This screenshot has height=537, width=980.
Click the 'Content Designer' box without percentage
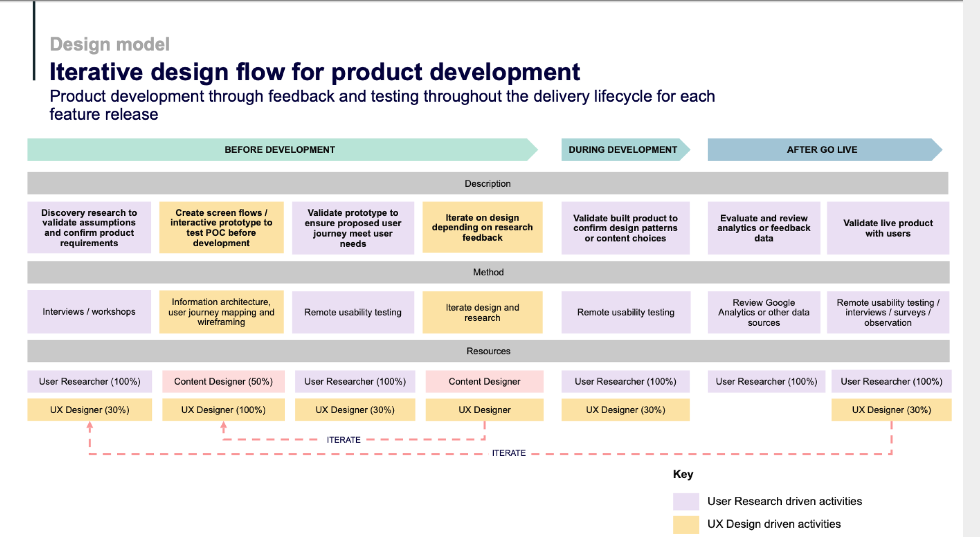point(484,382)
